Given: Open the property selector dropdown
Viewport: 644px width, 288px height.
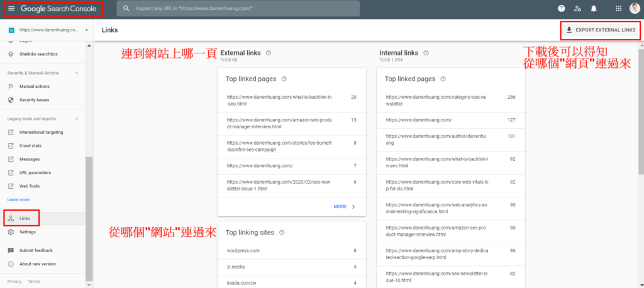Looking at the screenshot, I should pyautogui.click(x=48, y=30).
